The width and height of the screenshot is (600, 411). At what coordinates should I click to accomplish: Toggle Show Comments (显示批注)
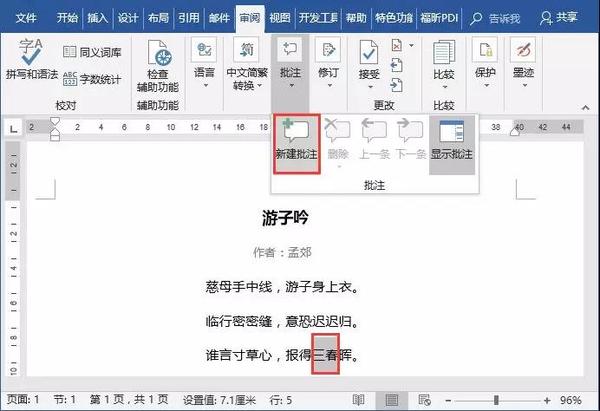pos(452,145)
